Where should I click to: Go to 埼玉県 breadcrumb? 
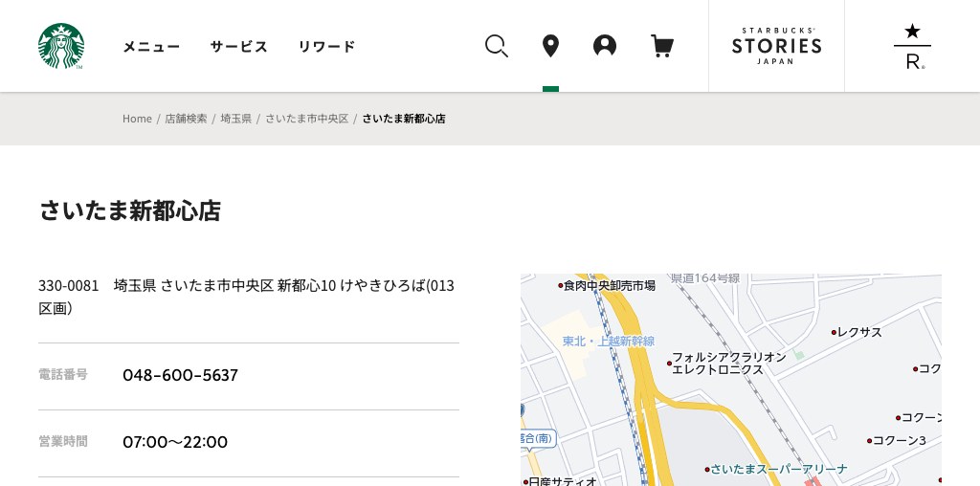pyautogui.click(x=235, y=119)
